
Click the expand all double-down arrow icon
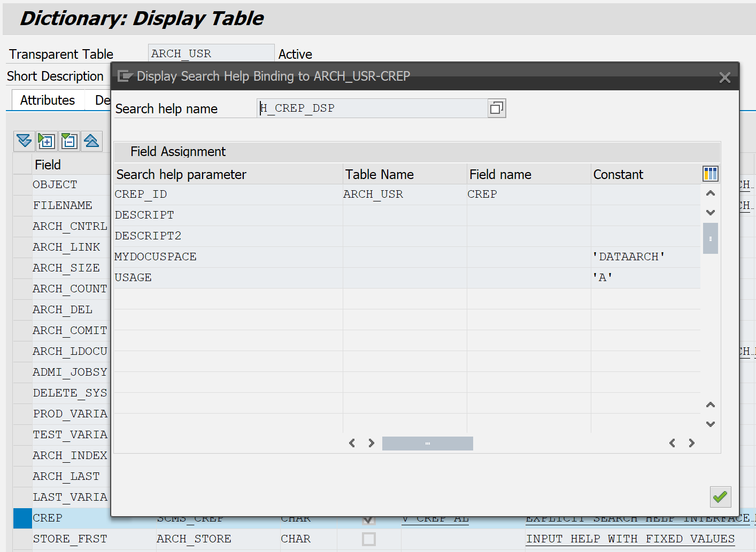(x=24, y=141)
